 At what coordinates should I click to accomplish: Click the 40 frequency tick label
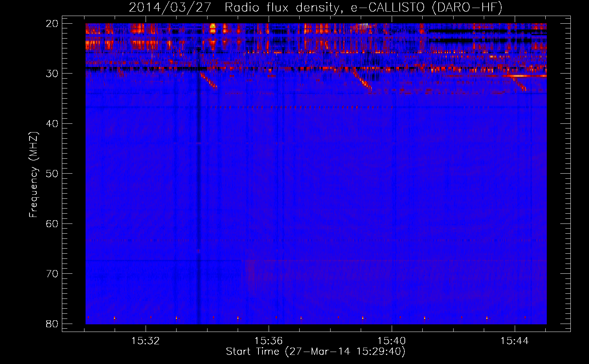click(52, 124)
